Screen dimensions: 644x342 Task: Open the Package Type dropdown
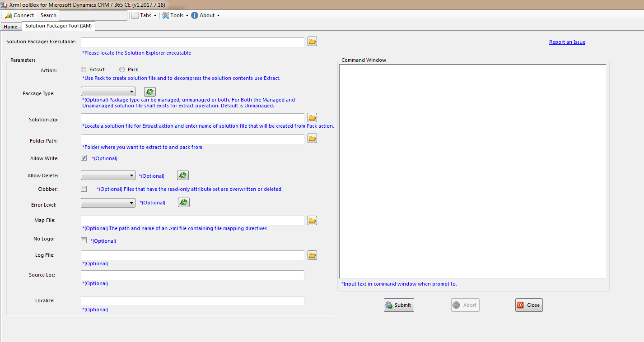(x=108, y=92)
